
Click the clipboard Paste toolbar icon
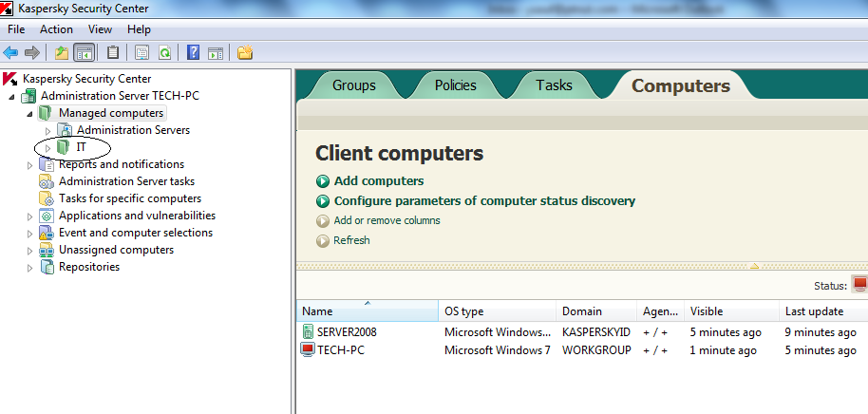click(113, 52)
